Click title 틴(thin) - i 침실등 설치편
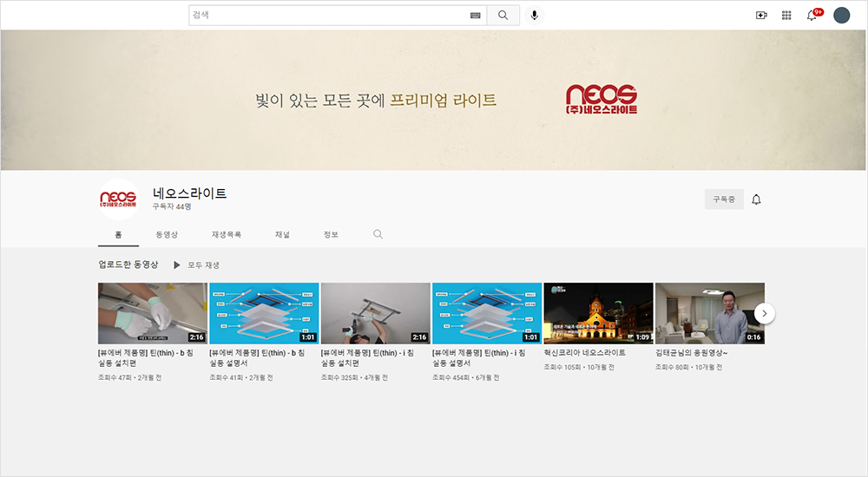Screen dimensions: 868x477 (367, 358)
